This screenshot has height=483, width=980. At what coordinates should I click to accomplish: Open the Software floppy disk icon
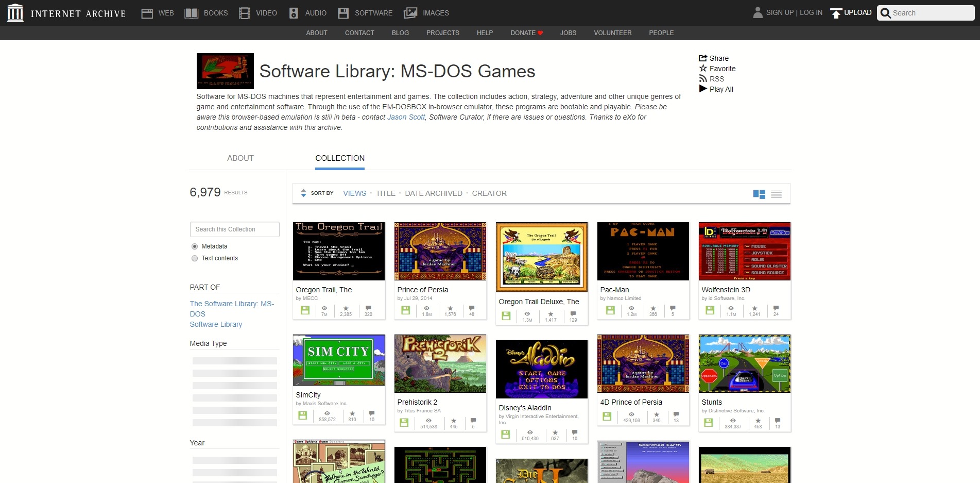343,13
